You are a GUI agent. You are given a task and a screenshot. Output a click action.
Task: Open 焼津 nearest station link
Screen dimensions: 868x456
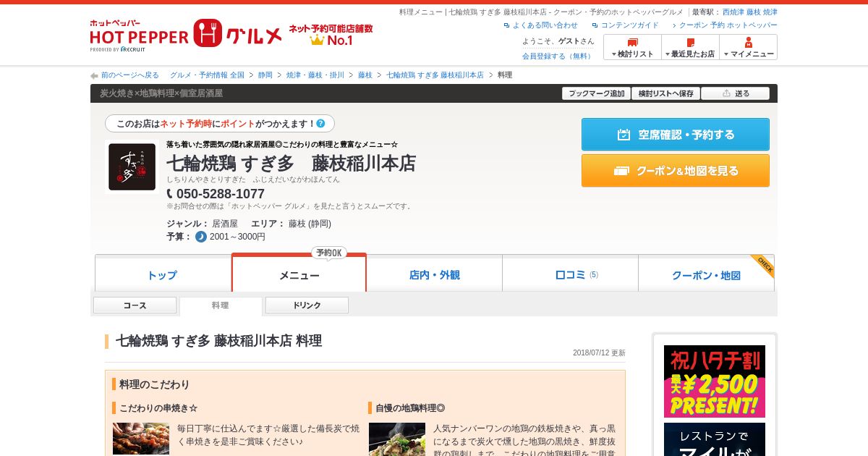tap(770, 12)
